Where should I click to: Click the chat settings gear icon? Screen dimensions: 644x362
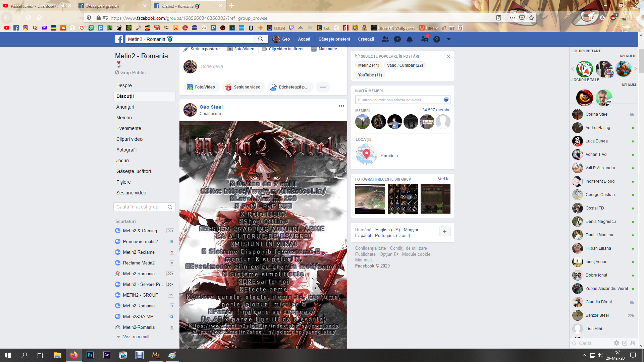(x=616, y=343)
